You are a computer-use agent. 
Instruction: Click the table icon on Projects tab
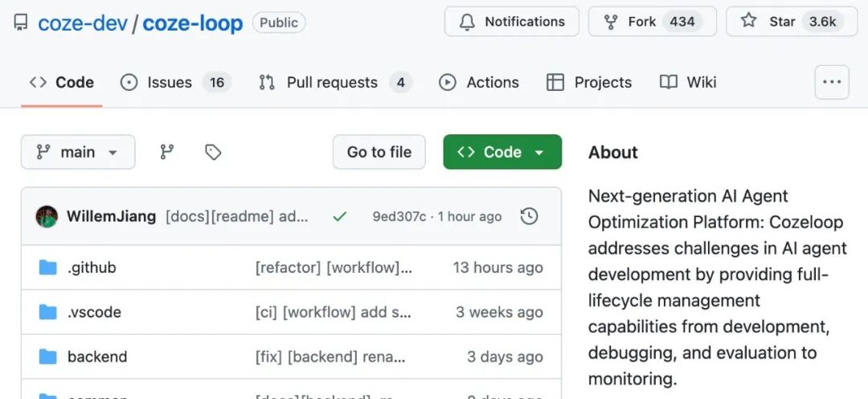[x=555, y=83]
